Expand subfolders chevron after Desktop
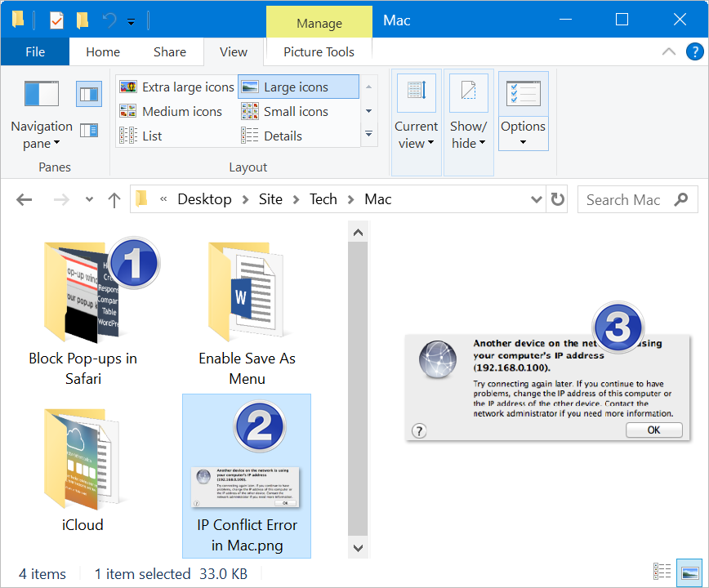This screenshot has height=588, width=709. [x=245, y=200]
